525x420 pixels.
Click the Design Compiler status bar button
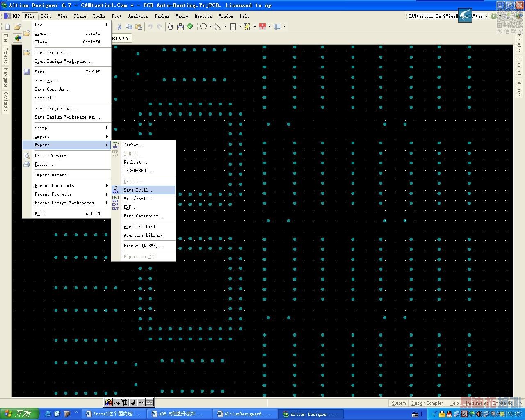pyautogui.click(x=427, y=403)
